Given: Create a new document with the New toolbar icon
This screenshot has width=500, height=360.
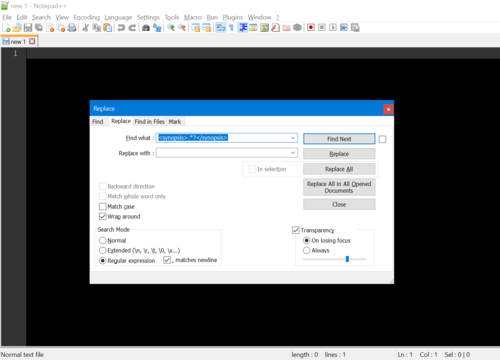Looking at the screenshot, I should (x=6, y=28).
